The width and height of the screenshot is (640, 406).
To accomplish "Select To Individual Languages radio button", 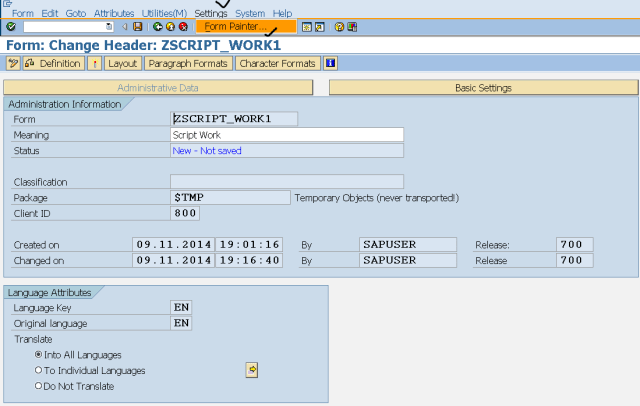I will (38, 370).
